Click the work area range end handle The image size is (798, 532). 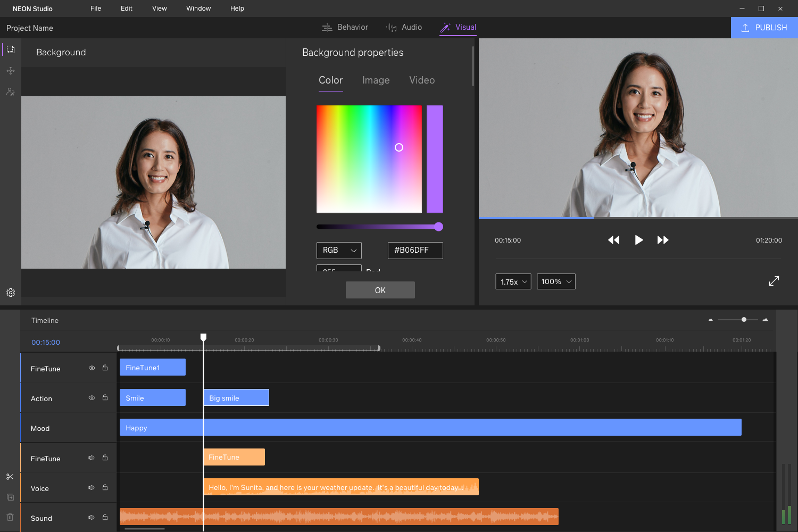pyautogui.click(x=379, y=348)
